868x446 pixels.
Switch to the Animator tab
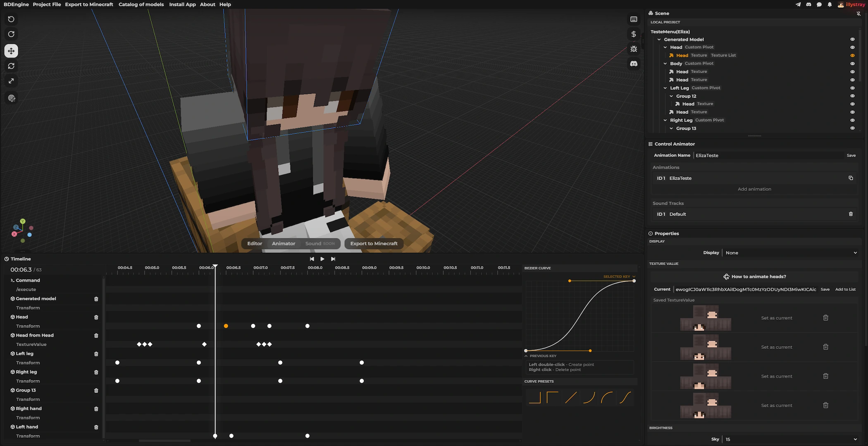(284, 244)
